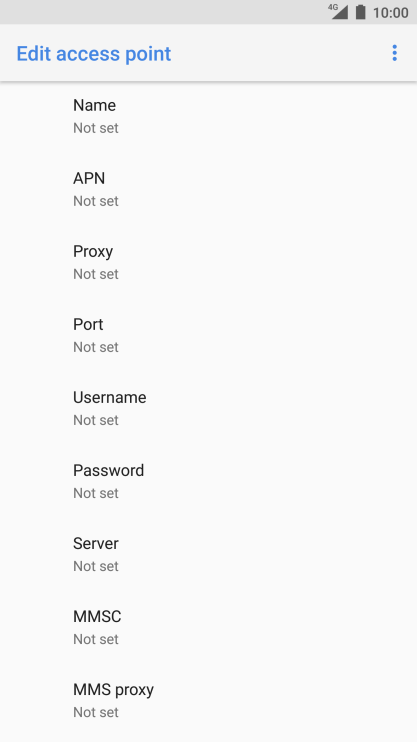Open the APN setting

pos(208,189)
